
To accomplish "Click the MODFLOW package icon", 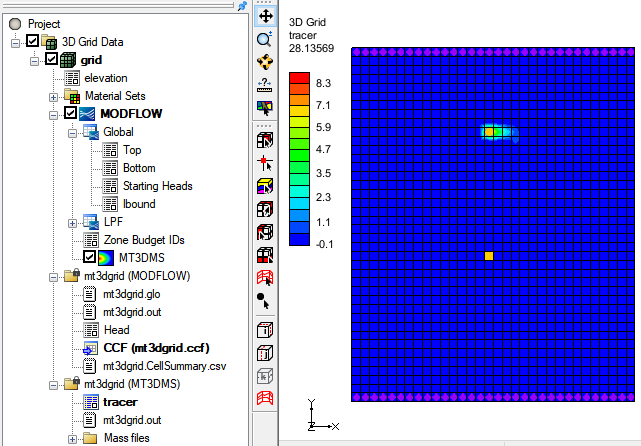I will [87, 114].
